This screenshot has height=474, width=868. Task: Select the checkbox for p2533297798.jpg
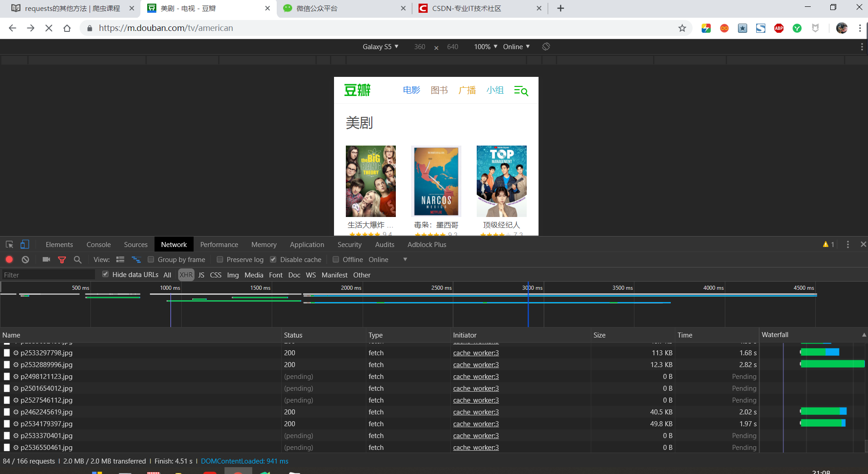click(x=7, y=353)
